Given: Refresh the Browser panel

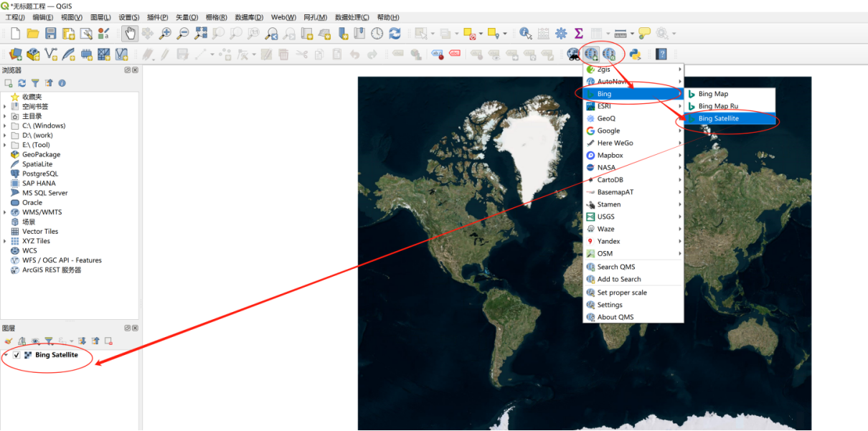Looking at the screenshot, I should pyautogui.click(x=22, y=83).
